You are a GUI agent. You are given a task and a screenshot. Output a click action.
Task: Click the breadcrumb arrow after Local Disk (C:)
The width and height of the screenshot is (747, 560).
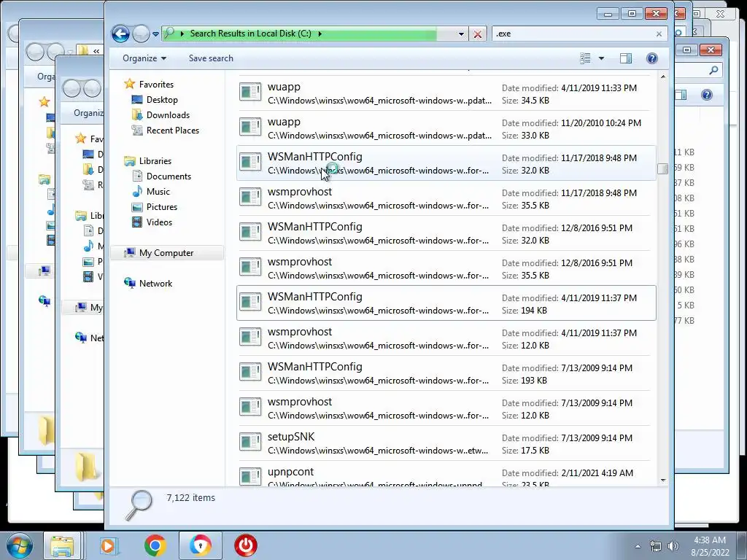point(320,34)
